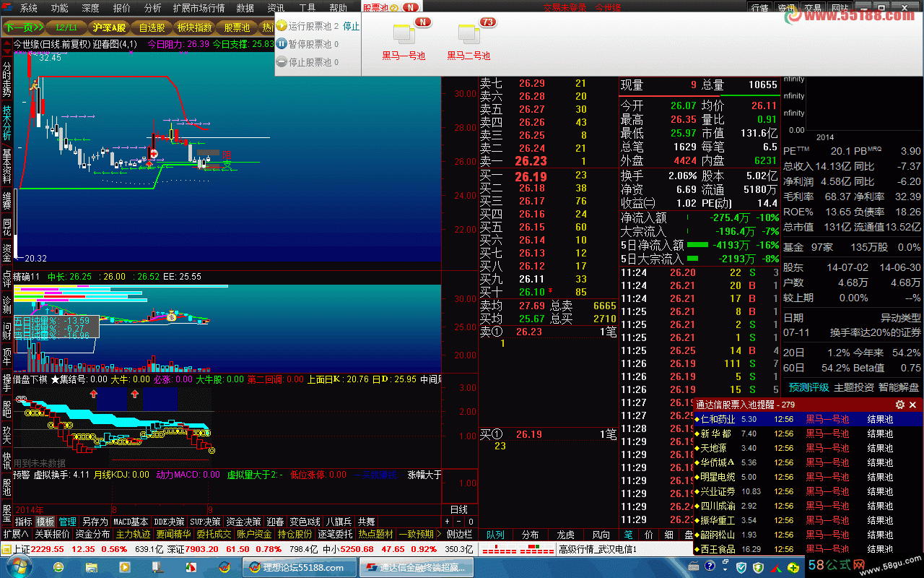This screenshot has height=578, width=924.
Task: Open 理想论坛55188.com taskbar window
Action: point(297,567)
